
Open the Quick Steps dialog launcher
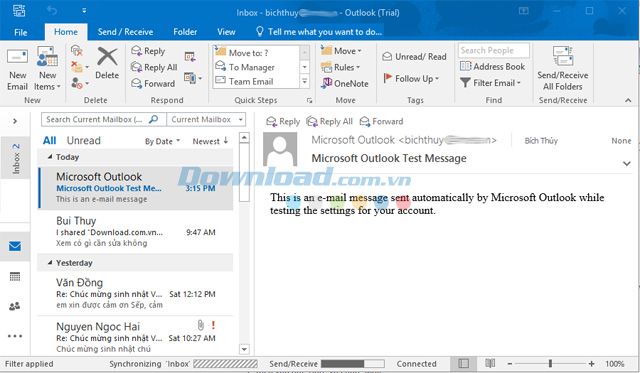coord(309,100)
